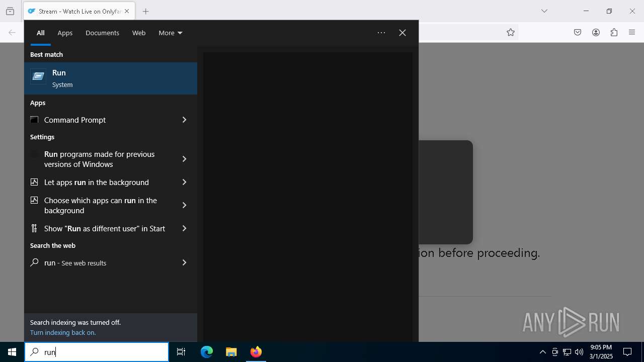Click the meet-now tray icon
644x362 pixels.
coord(555,352)
